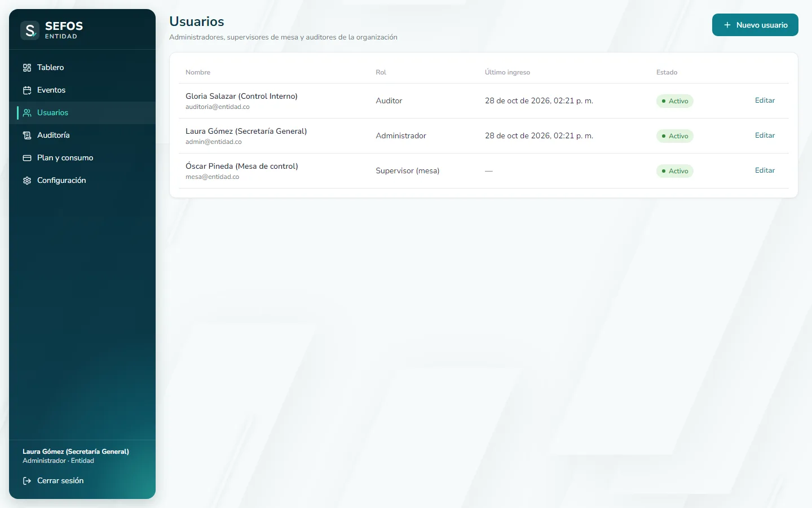
Task: Click the name Gloria Salazar (Control Interno)
Action: pos(241,97)
